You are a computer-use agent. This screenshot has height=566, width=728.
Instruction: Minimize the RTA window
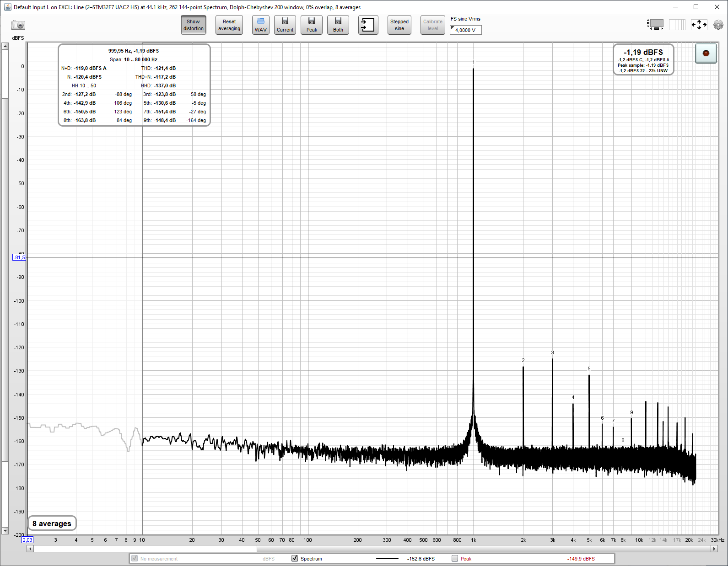tap(675, 7)
